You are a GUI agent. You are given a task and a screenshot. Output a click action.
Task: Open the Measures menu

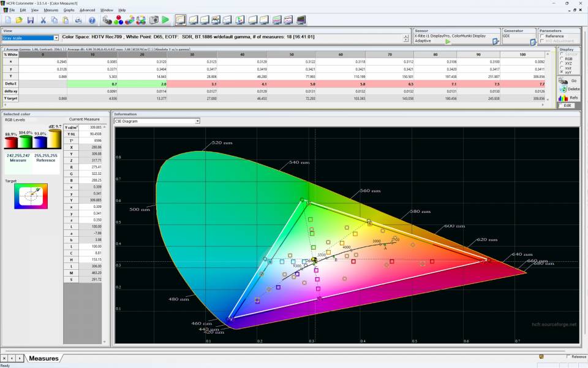tap(51, 10)
